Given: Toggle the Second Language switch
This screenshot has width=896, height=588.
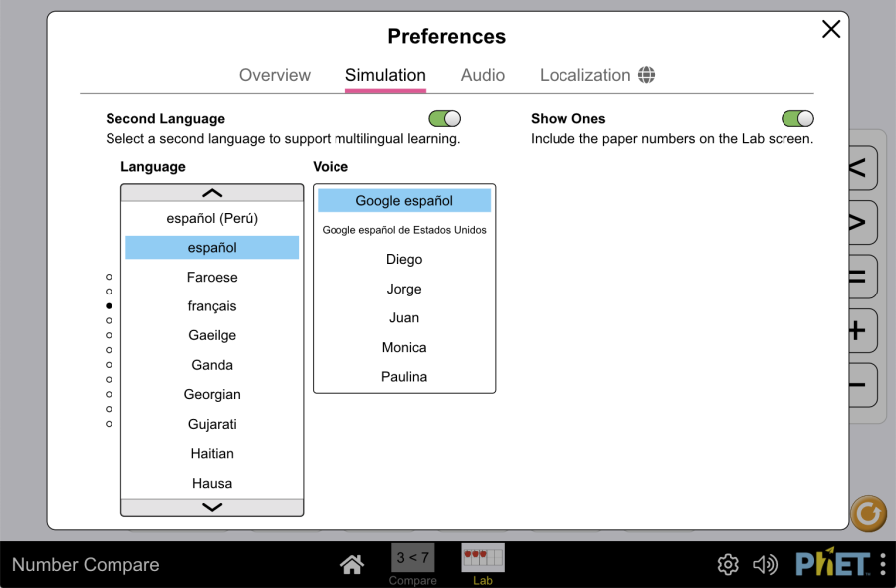Looking at the screenshot, I should 444,119.
